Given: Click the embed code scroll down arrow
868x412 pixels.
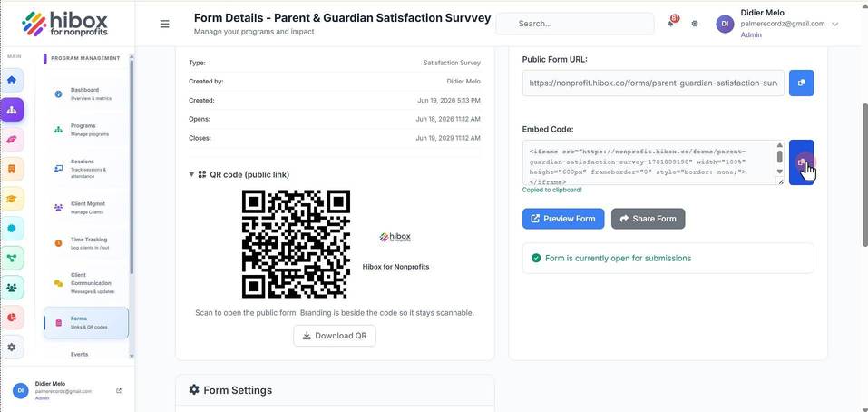Looking at the screenshot, I should coord(779,172).
